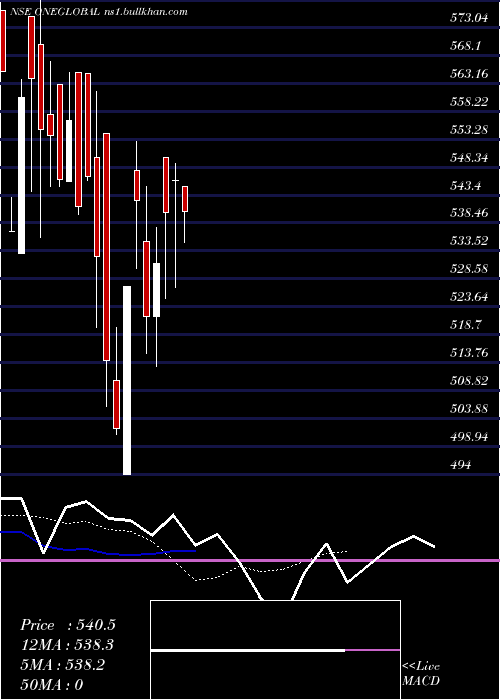Click the 503.88 price axis label
Viewport: 500px width, 700px height.
(x=469, y=409)
